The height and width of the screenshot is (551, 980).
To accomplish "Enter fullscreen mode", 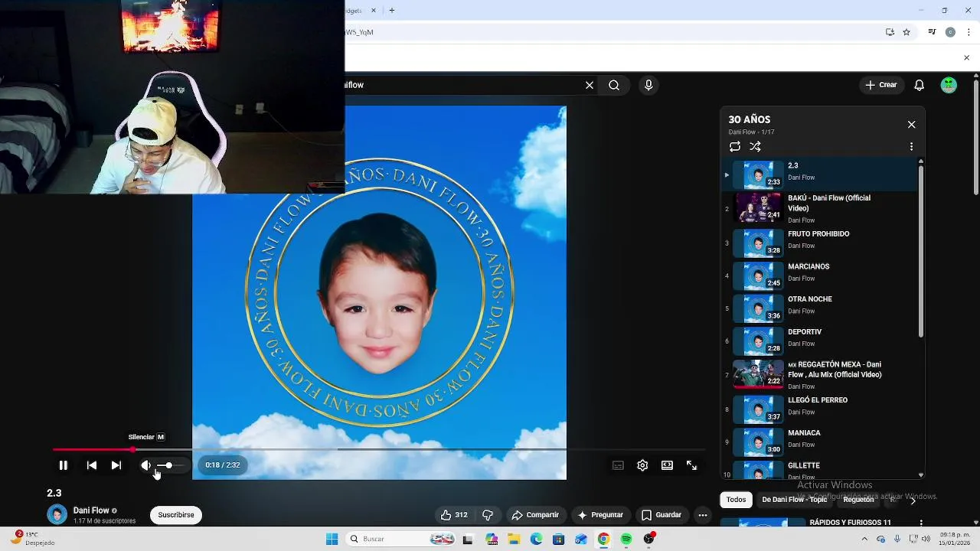I will 691,465.
